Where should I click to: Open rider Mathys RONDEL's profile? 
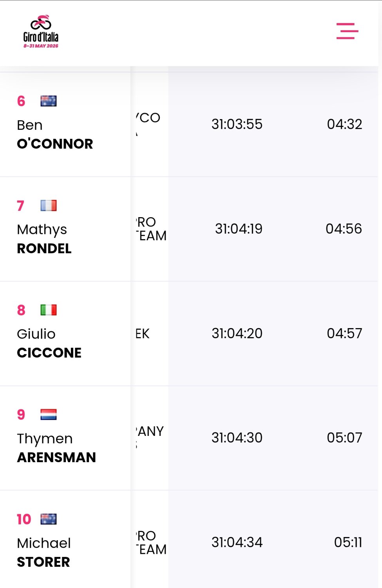tap(44, 239)
